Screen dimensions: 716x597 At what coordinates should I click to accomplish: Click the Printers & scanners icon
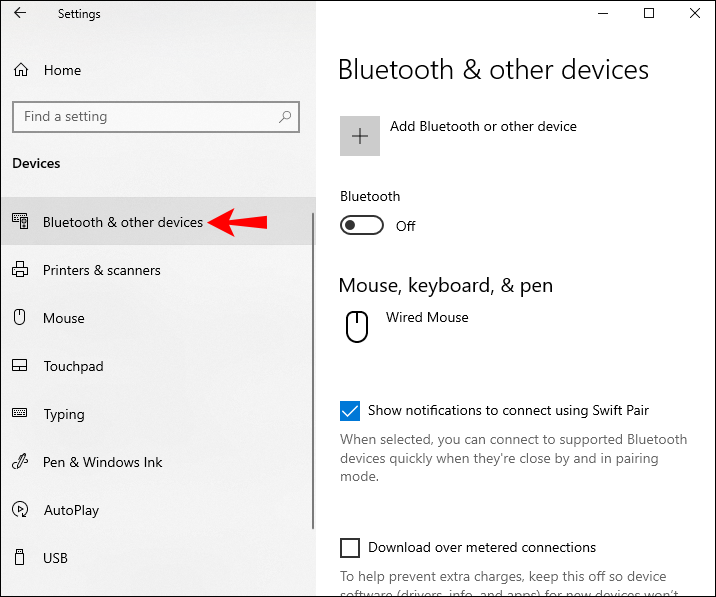(x=20, y=270)
